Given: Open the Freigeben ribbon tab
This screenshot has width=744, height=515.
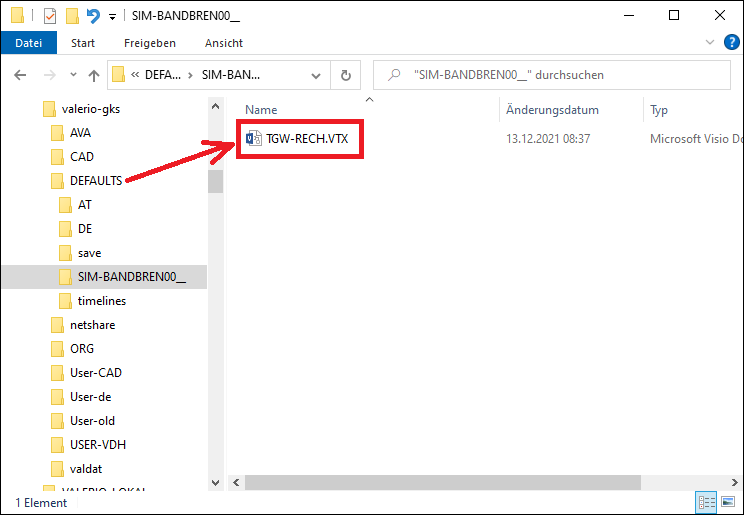Looking at the screenshot, I should point(150,43).
